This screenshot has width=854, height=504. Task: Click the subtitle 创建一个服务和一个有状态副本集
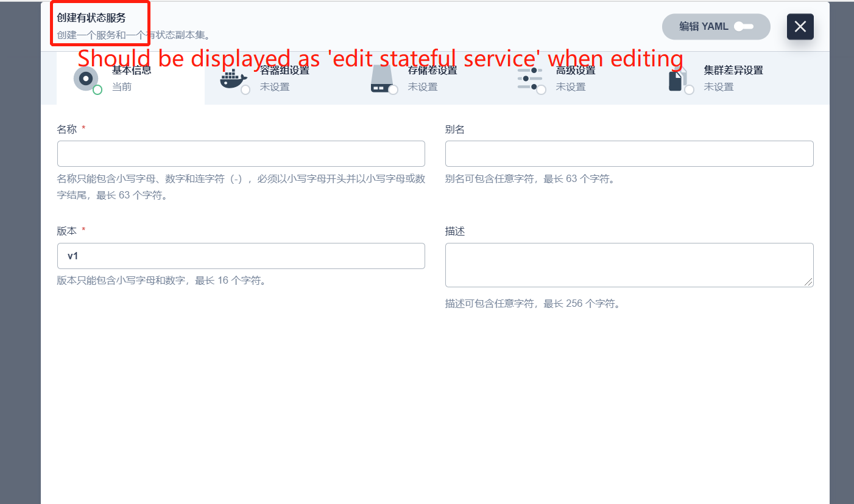point(133,35)
